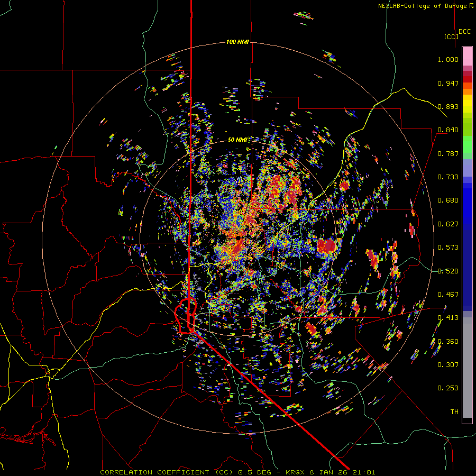This screenshot has width=476, height=476.
Task: Click the [CC] legend title
Action: coord(451,36)
